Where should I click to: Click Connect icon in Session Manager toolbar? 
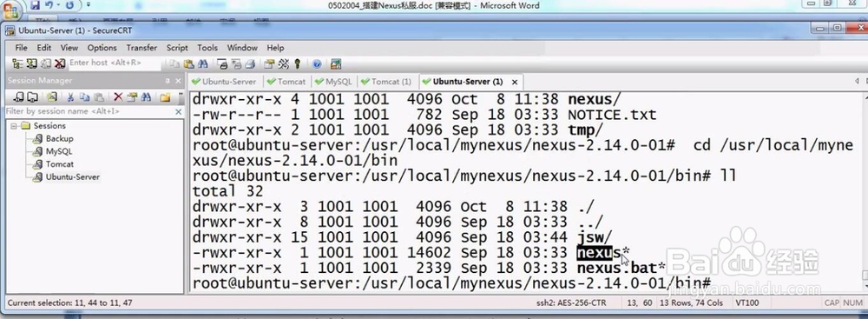(x=18, y=97)
